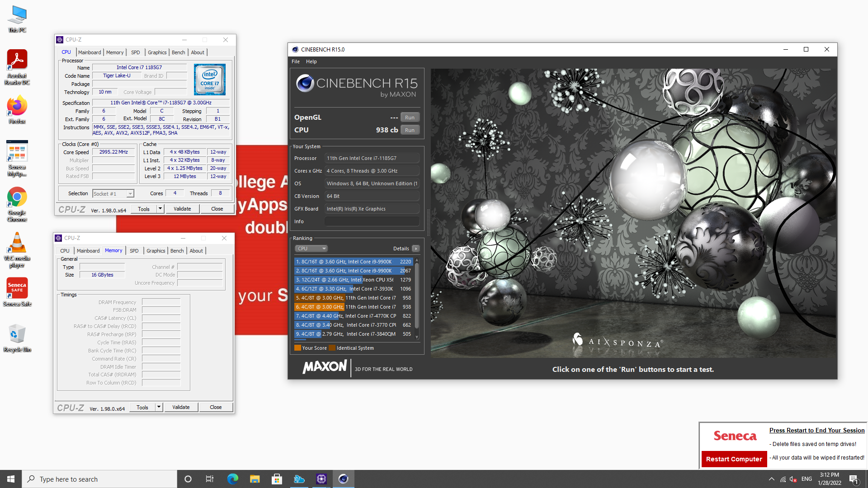Click Validate in lower CPU-Z window
The width and height of the screenshot is (868, 488).
click(181, 407)
